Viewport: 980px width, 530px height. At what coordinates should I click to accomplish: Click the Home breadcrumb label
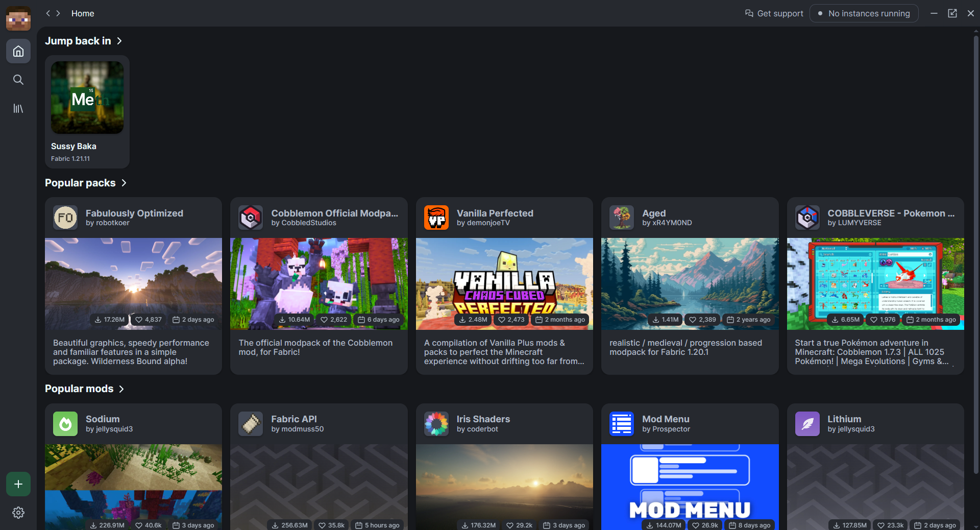[x=83, y=13]
